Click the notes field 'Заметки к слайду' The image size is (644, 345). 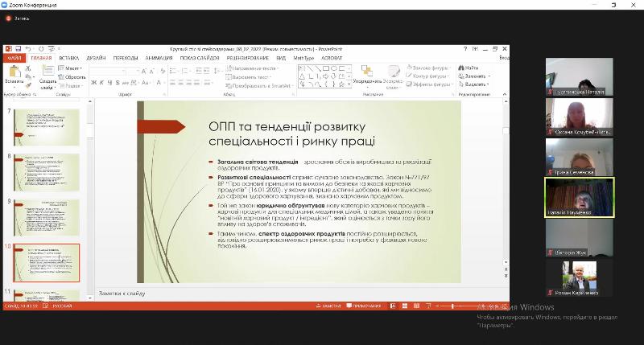(x=122, y=294)
